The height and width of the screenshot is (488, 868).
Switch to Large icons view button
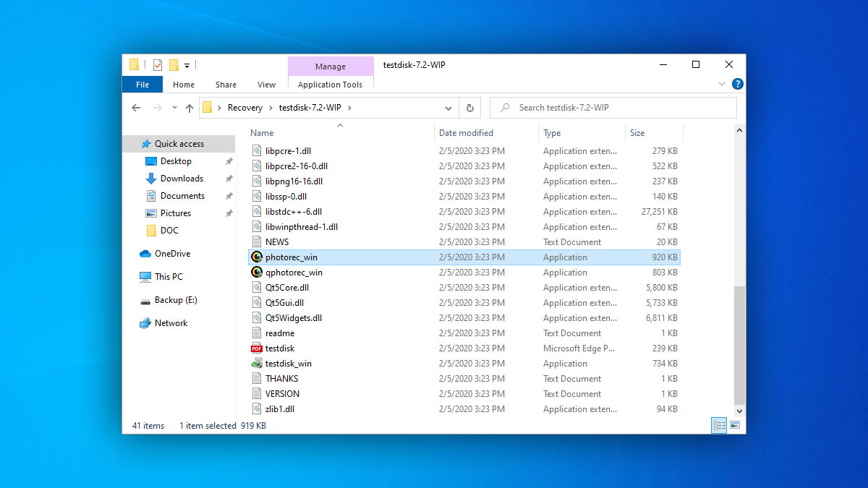tap(735, 426)
